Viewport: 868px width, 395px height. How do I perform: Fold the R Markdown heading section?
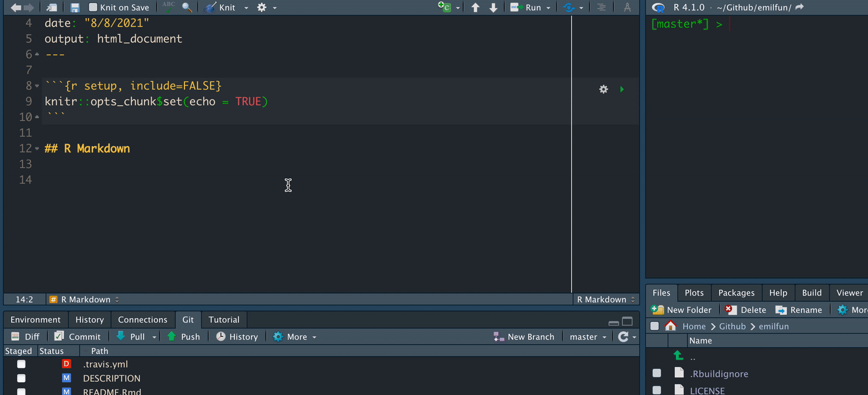37,149
